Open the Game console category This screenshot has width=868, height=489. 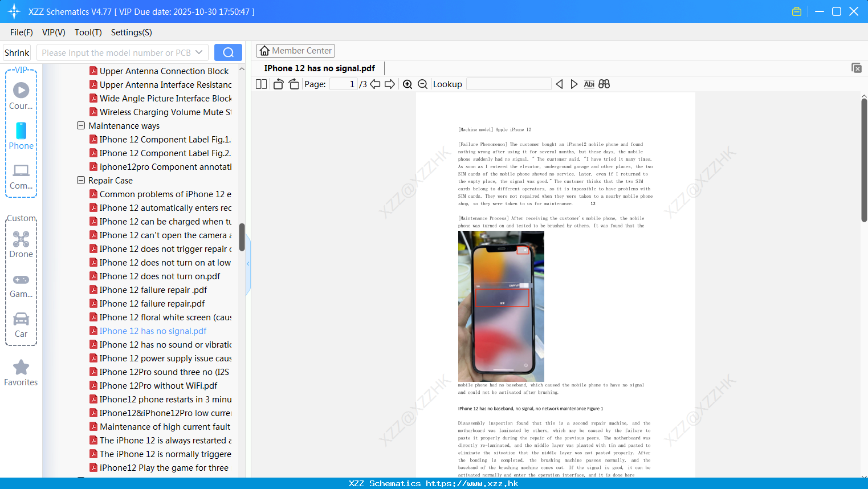(21, 285)
